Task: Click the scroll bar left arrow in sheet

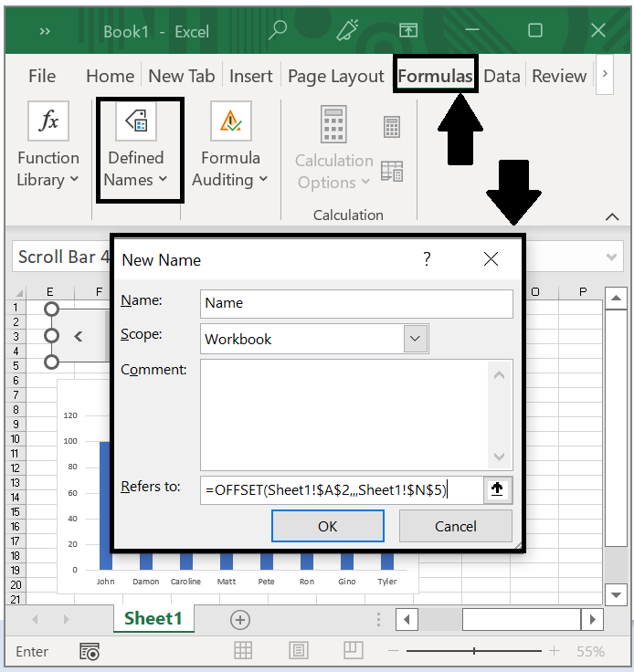Action: point(78,337)
